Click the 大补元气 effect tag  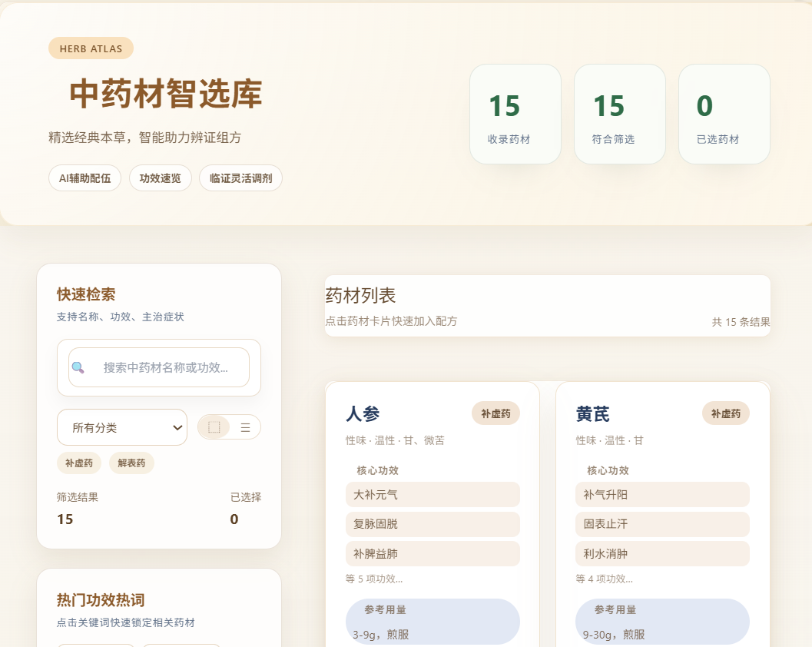coord(433,495)
